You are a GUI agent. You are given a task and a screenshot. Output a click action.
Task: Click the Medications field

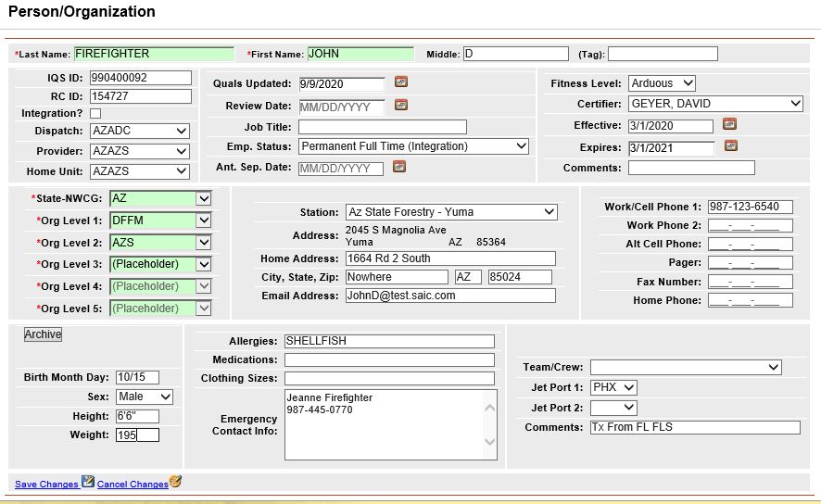[x=389, y=359]
